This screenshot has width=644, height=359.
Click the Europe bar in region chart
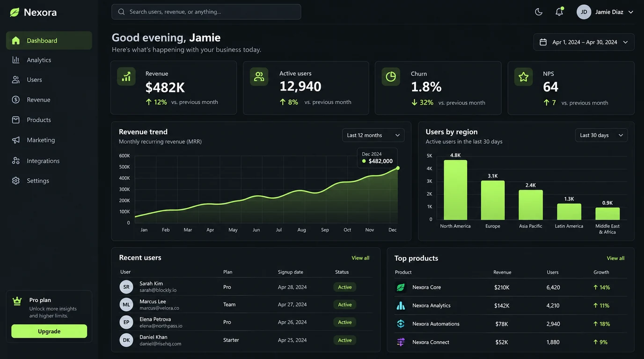[x=493, y=200]
